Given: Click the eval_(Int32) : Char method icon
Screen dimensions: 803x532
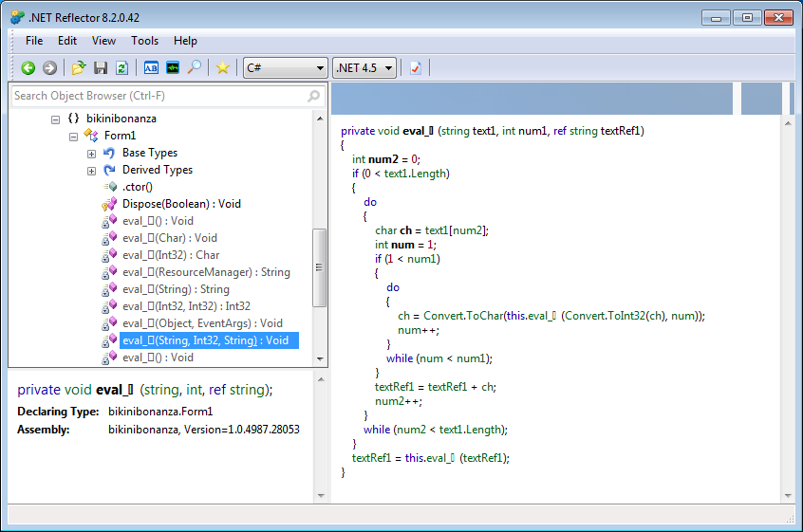Looking at the screenshot, I should 109,255.
